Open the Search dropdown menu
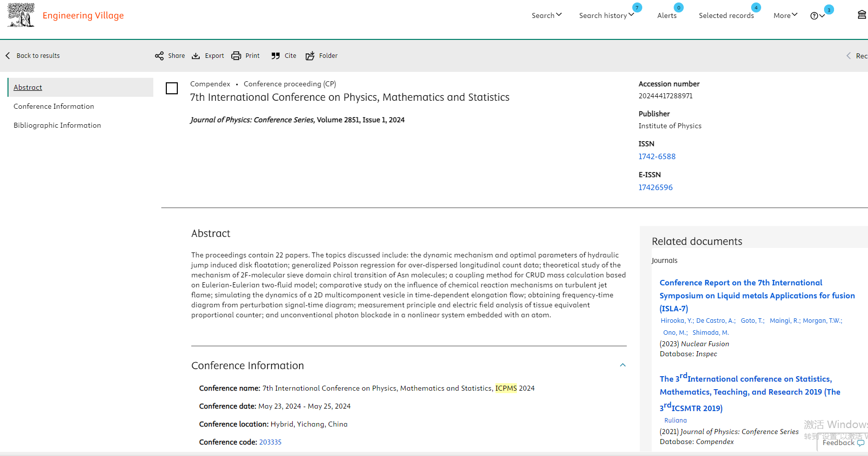The height and width of the screenshot is (456, 868). 546,15
